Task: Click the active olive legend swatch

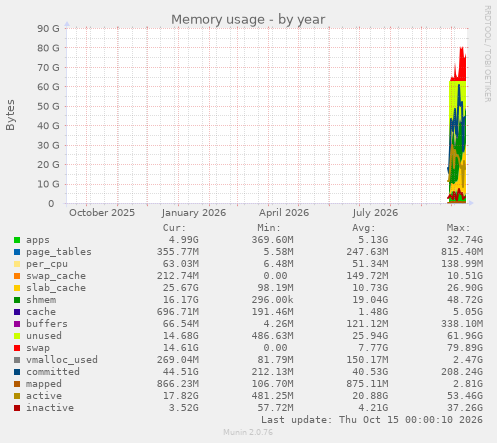Action: point(17,396)
